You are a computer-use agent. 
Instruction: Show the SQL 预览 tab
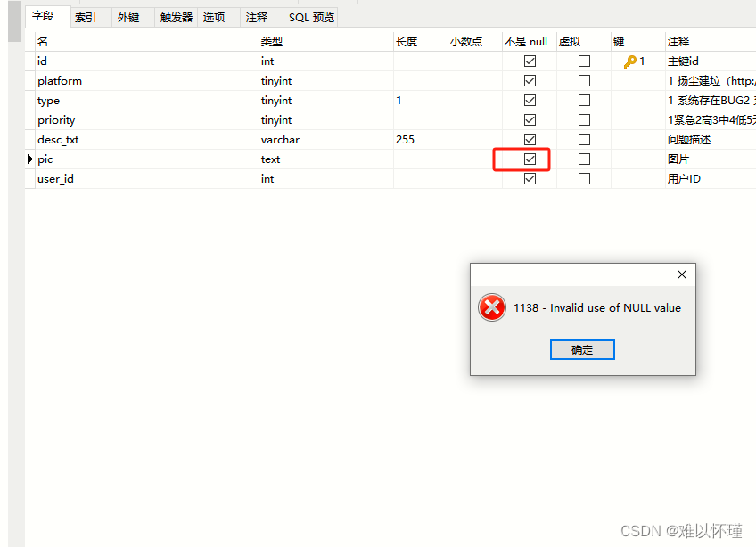311,18
